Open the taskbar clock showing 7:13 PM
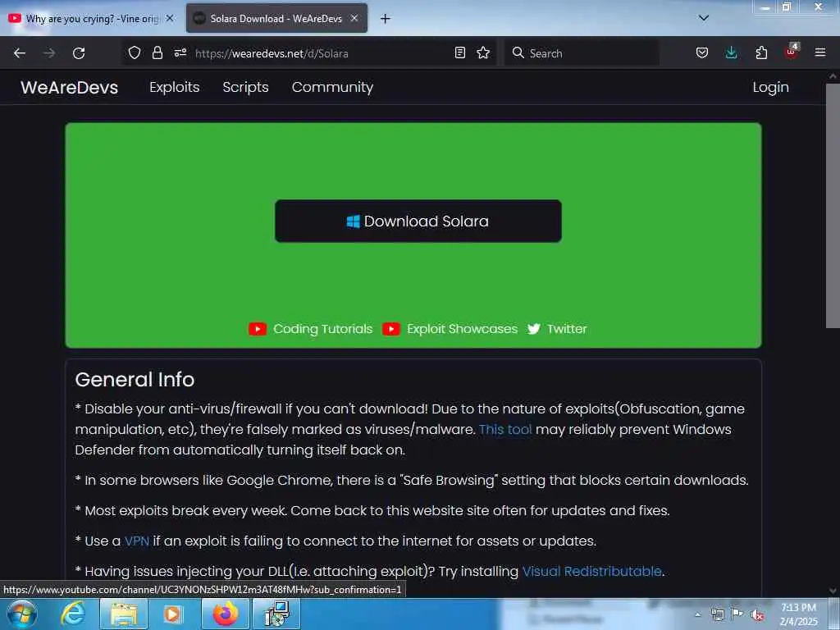Viewport: 840px width, 630px height. point(799,614)
